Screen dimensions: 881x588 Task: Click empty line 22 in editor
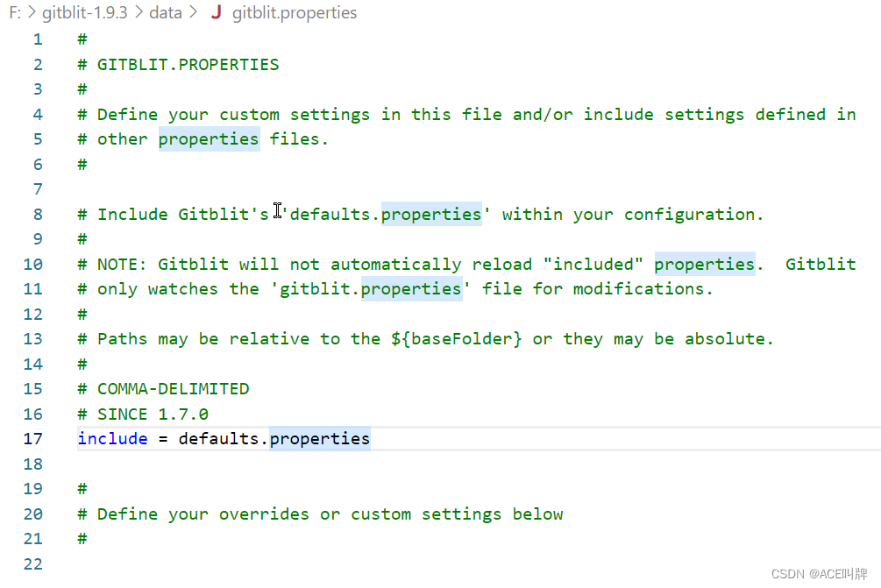click(478, 563)
